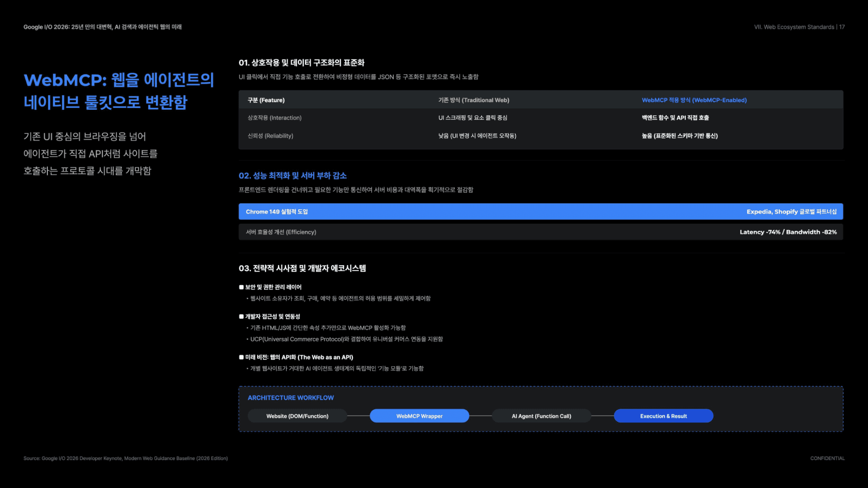Click the WebMCP slide main title
This screenshot has height=488, width=868.
(119, 91)
